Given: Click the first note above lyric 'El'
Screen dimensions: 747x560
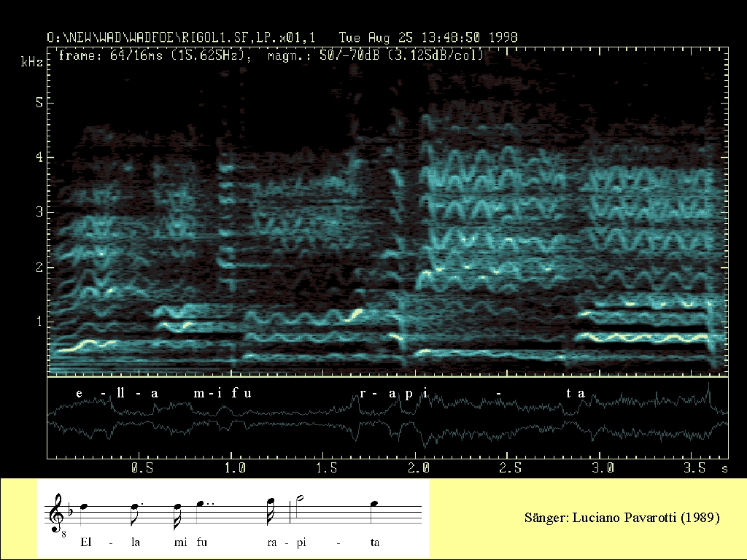Looking at the screenshot, I should (85, 506).
